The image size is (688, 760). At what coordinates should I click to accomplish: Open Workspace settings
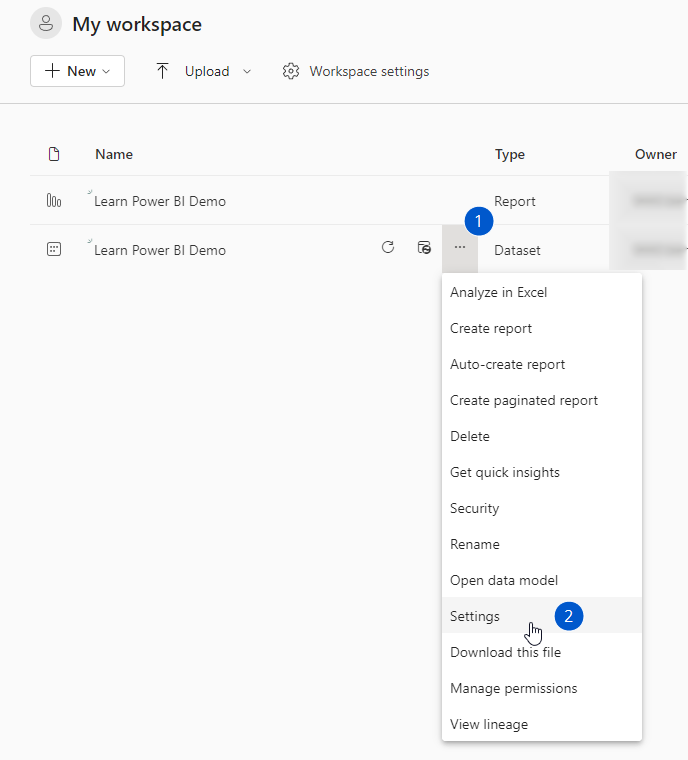356,71
